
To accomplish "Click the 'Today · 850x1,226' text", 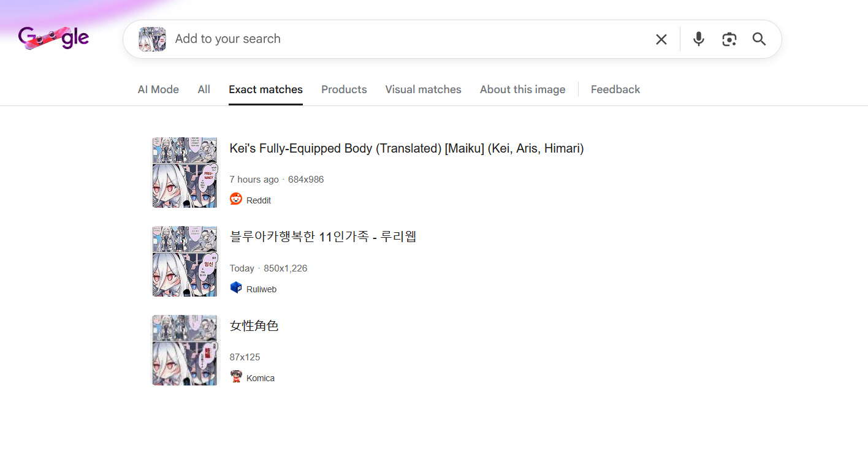I will tap(268, 268).
